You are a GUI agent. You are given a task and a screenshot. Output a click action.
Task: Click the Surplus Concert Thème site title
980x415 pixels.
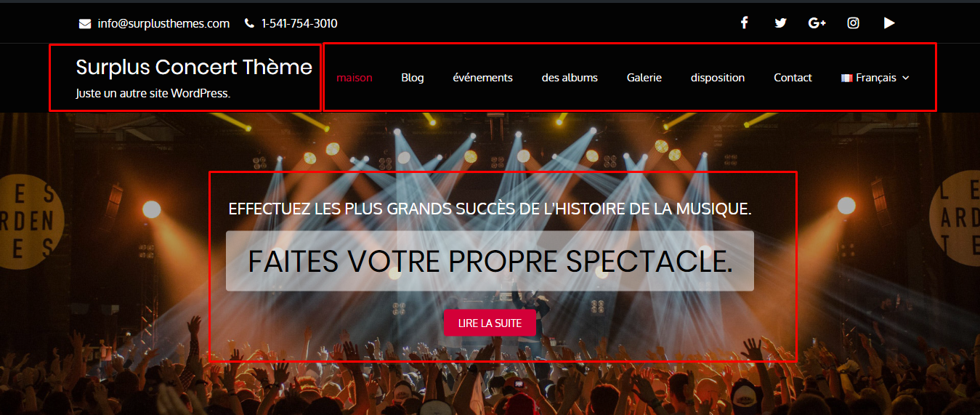click(194, 67)
